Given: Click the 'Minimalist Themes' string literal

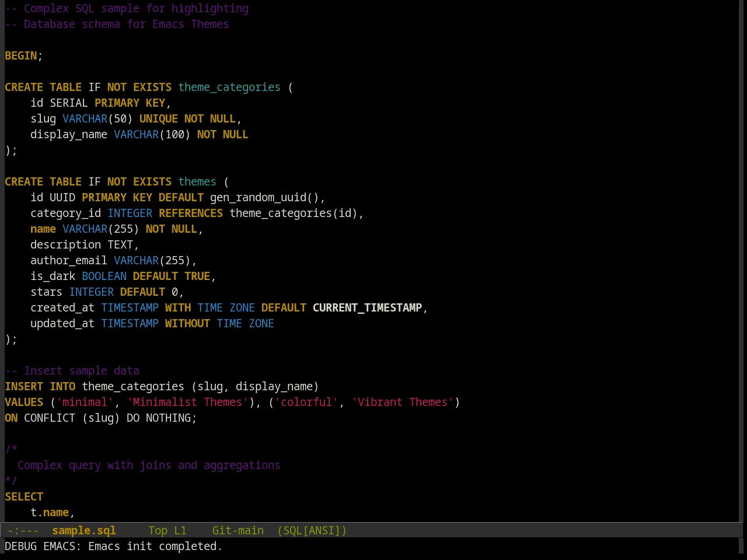Looking at the screenshot, I should 187,402.
